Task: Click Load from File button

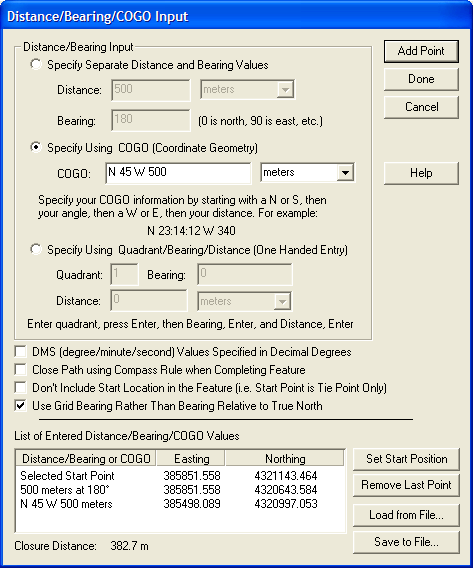Action: click(x=406, y=515)
